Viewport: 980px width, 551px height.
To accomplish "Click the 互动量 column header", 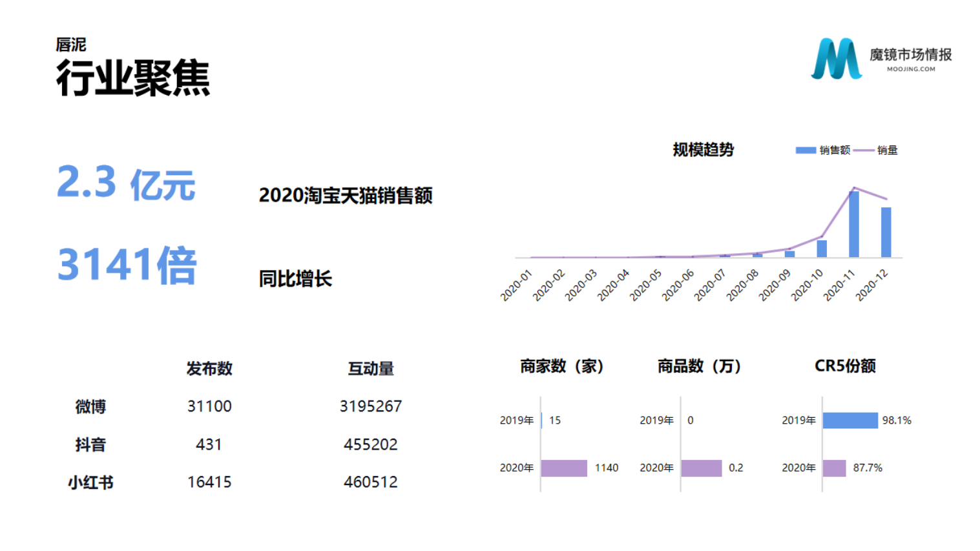I will pyautogui.click(x=371, y=368).
